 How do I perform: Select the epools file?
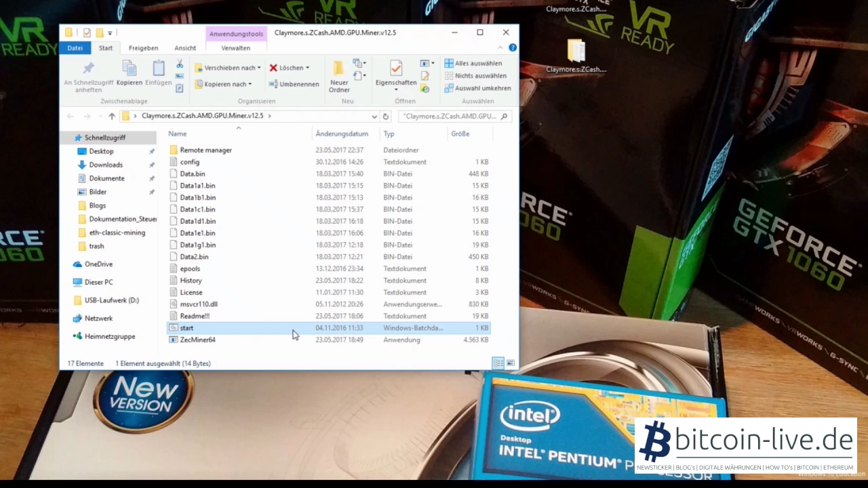328,268
